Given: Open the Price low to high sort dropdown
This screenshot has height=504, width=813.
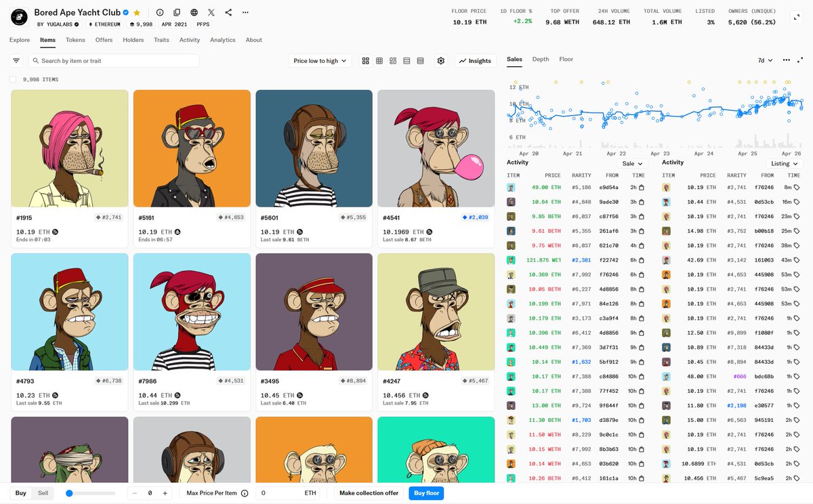Looking at the screenshot, I should click(x=320, y=61).
